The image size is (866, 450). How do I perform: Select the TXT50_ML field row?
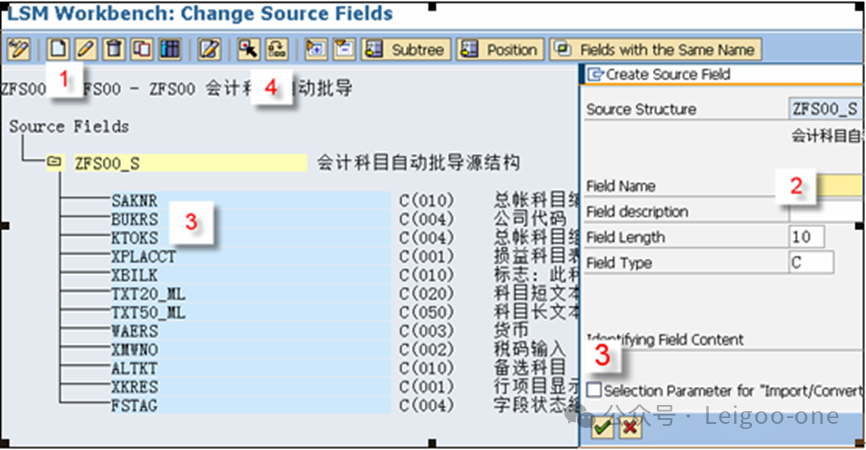click(x=148, y=313)
